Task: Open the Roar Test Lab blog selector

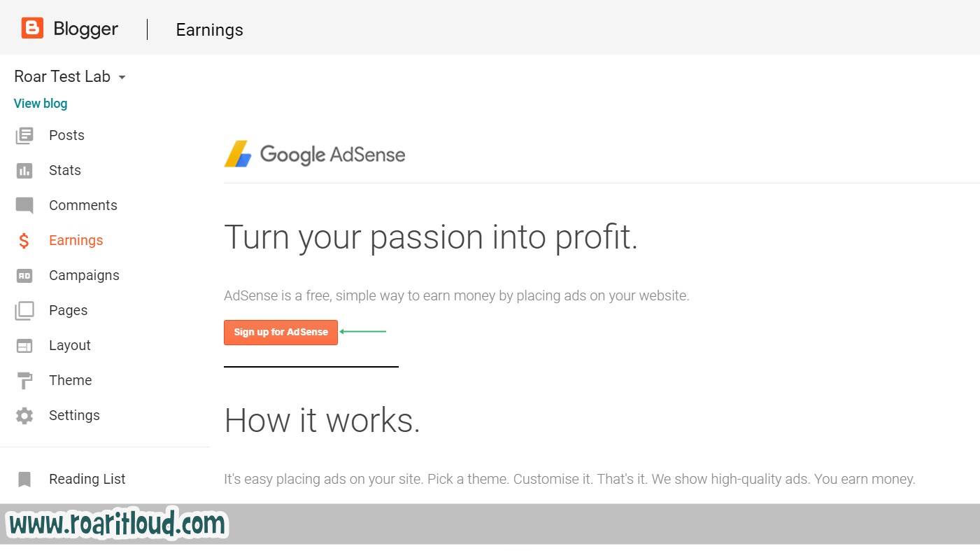Action: (70, 76)
